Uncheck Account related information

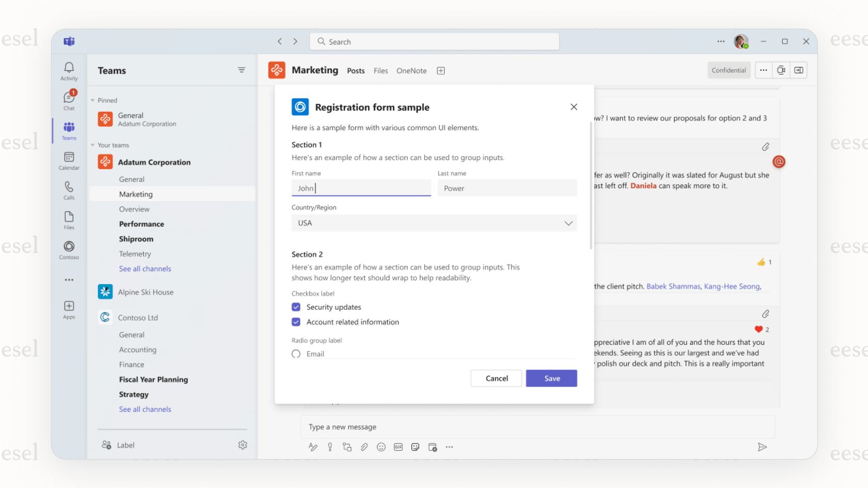point(296,322)
